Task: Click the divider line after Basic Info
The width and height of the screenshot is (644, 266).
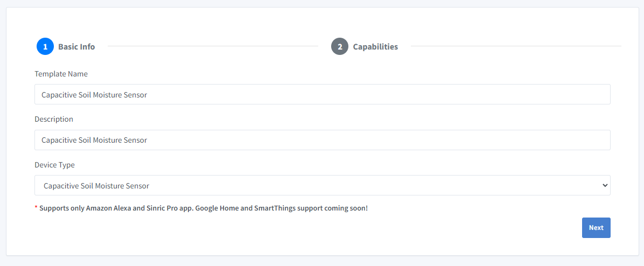Action: (213, 46)
